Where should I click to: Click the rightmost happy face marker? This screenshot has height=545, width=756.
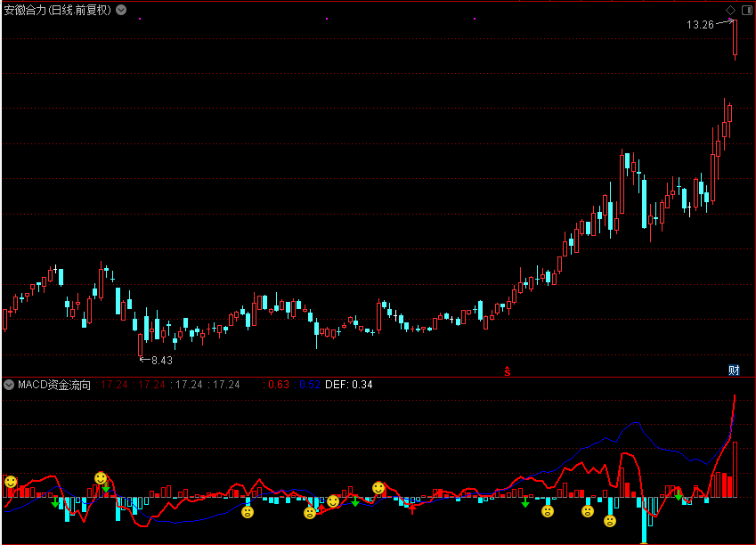[x=378, y=488]
